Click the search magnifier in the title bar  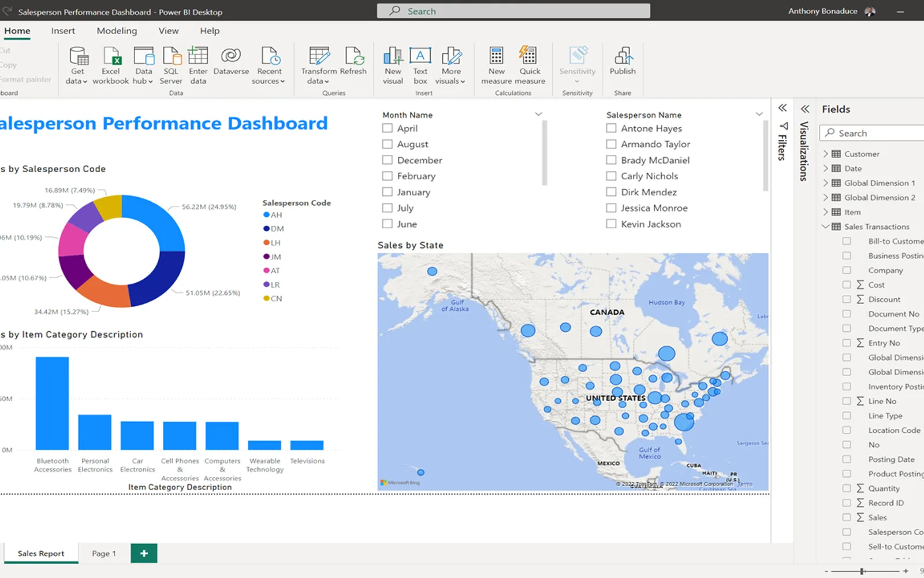pyautogui.click(x=395, y=11)
